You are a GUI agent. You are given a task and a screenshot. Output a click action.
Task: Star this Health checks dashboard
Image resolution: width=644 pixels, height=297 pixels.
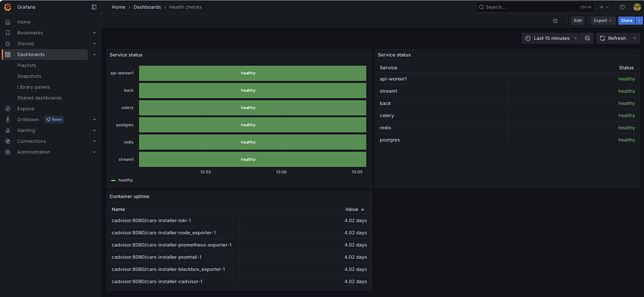[555, 20]
